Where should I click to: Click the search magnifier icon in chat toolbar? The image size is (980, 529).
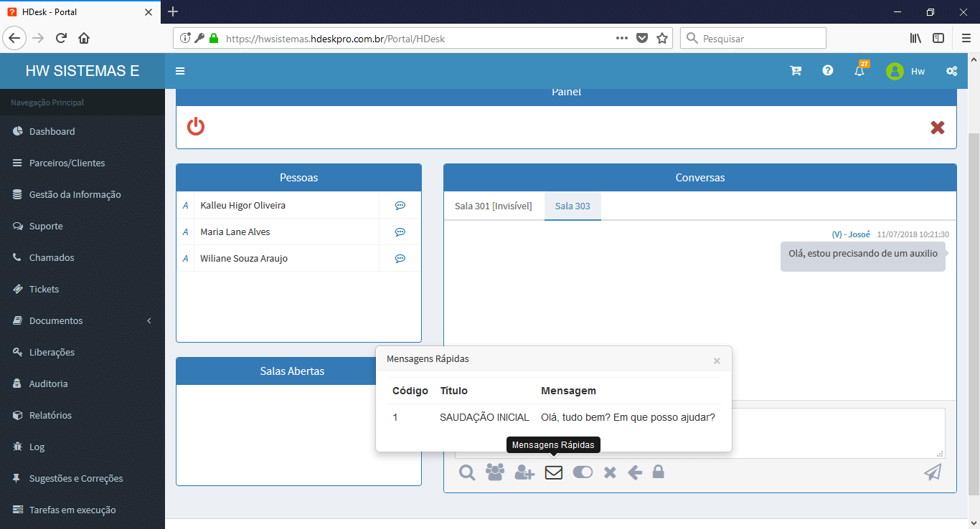tap(468, 472)
